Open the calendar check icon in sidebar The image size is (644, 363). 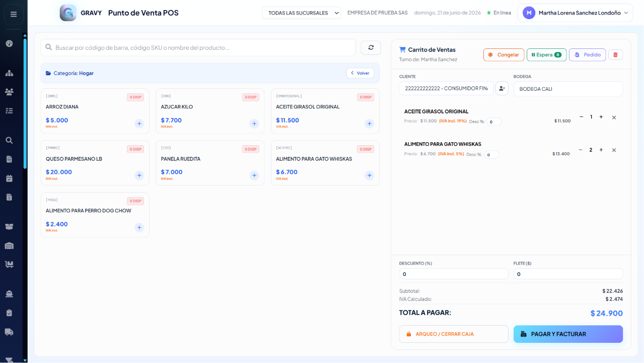coord(9,178)
